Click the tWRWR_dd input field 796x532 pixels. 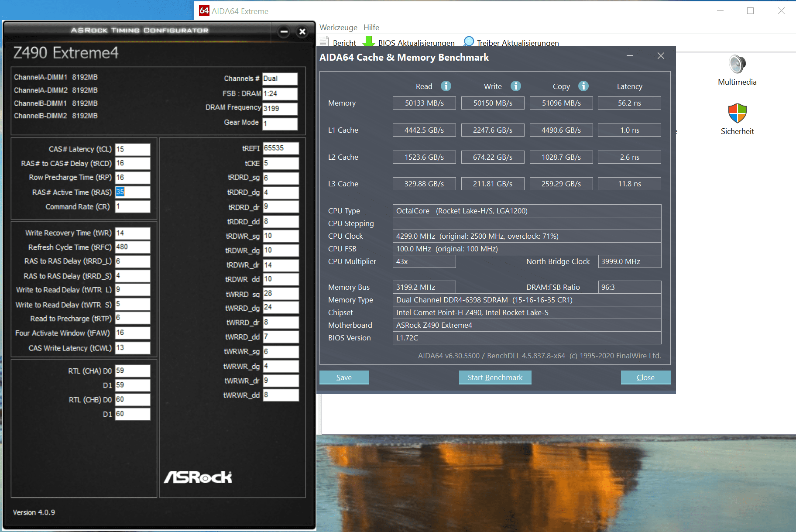tap(281, 395)
